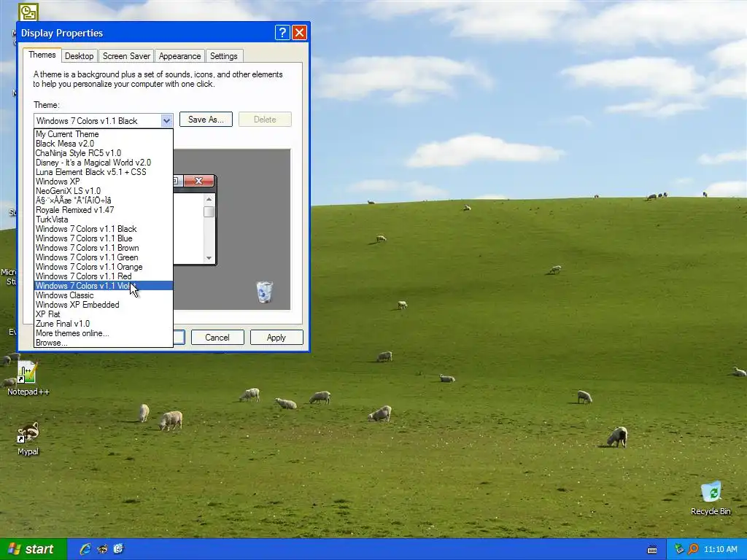Click the 11:10 AM system clock
The width and height of the screenshot is (747, 560).
pyautogui.click(x=721, y=549)
